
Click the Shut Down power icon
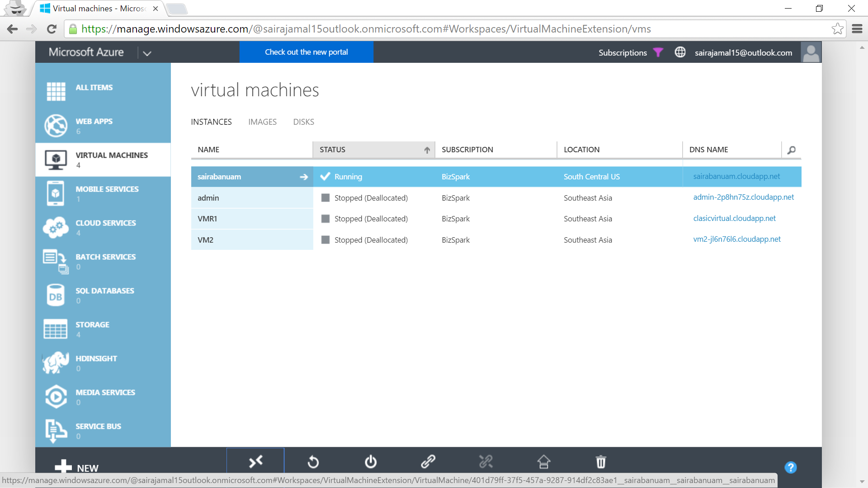pos(371,462)
